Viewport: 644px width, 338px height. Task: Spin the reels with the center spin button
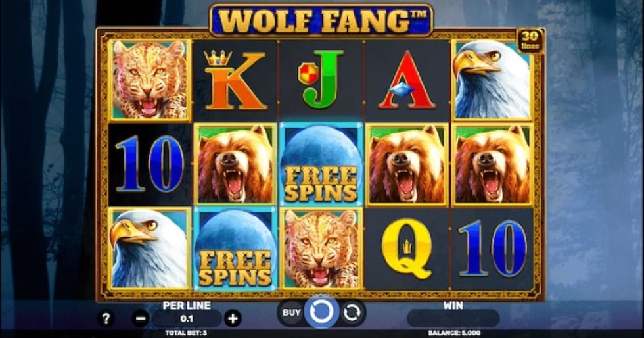point(322,312)
